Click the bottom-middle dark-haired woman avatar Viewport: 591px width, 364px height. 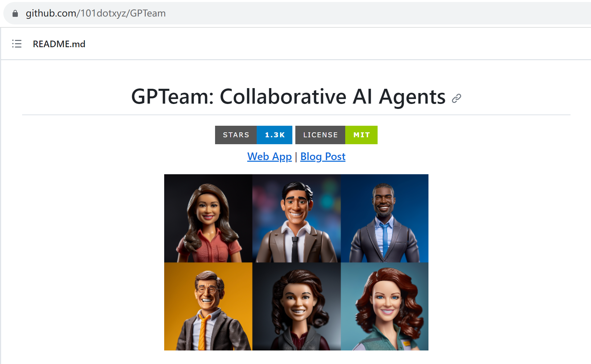[296, 306]
